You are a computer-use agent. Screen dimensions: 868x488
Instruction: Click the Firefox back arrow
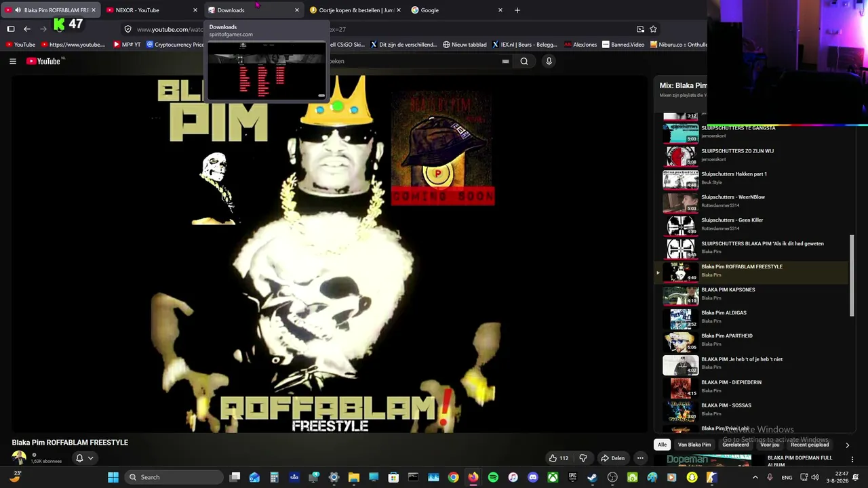click(27, 29)
